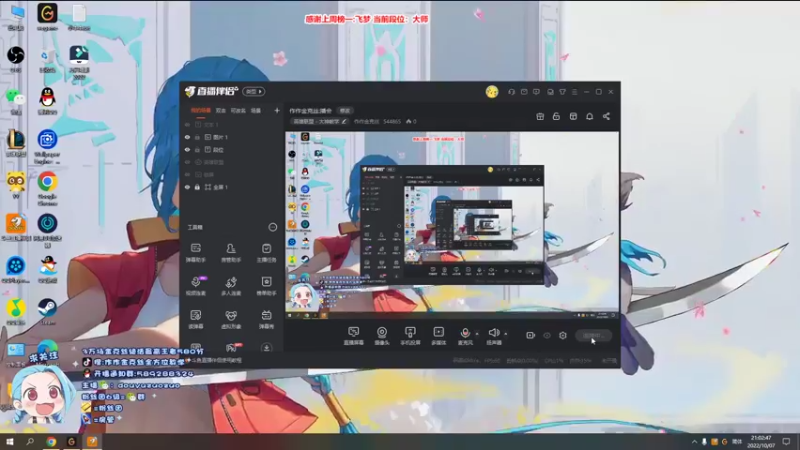800x450 pixels.
Task: Click the gift box icon above the preview
Action: tap(540, 116)
